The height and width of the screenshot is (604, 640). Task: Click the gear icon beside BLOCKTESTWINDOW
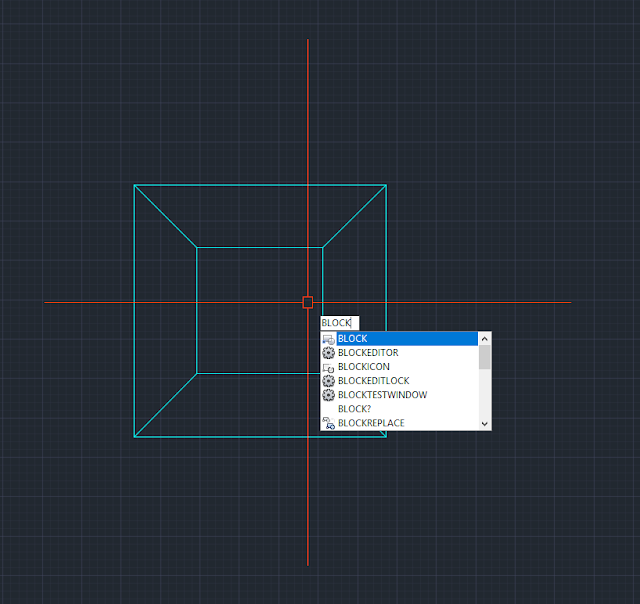(x=329, y=395)
